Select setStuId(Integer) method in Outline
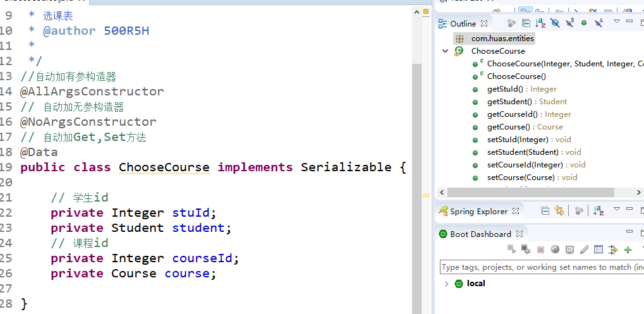 [x=529, y=140]
